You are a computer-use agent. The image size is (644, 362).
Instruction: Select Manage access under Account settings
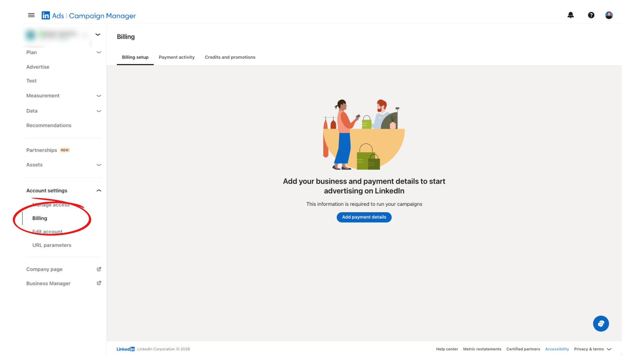51,205
